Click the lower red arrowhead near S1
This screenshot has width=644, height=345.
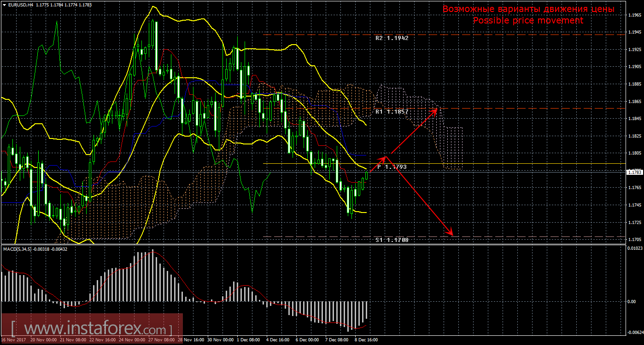451,233
